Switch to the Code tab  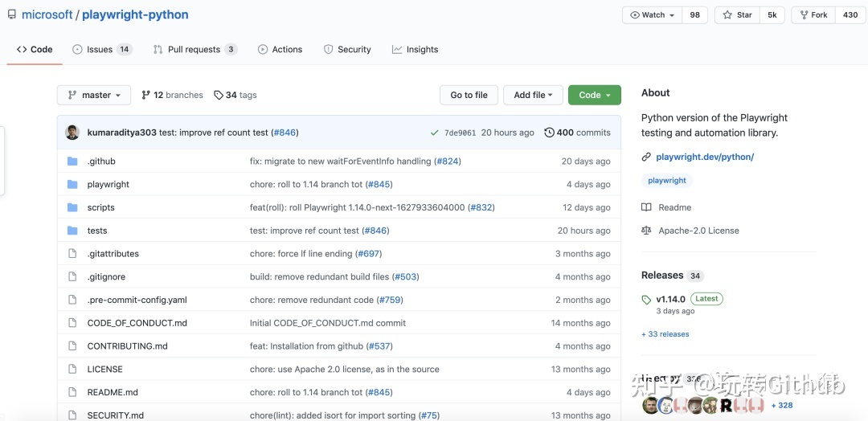[x=35, y=49]
